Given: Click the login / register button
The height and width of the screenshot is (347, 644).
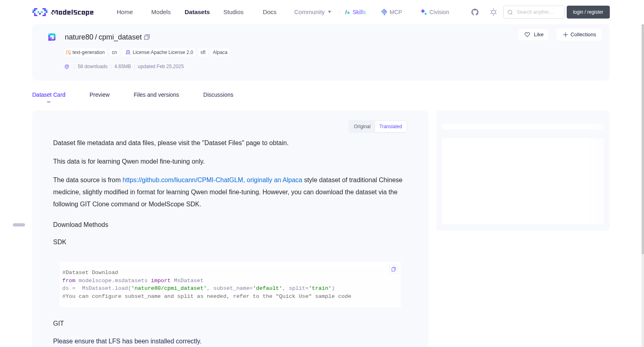Looking at the screenshot, I should coord(588,12).
